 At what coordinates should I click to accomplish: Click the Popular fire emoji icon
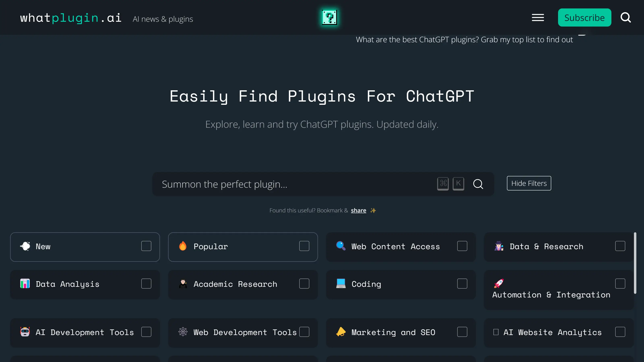[183, 246]
